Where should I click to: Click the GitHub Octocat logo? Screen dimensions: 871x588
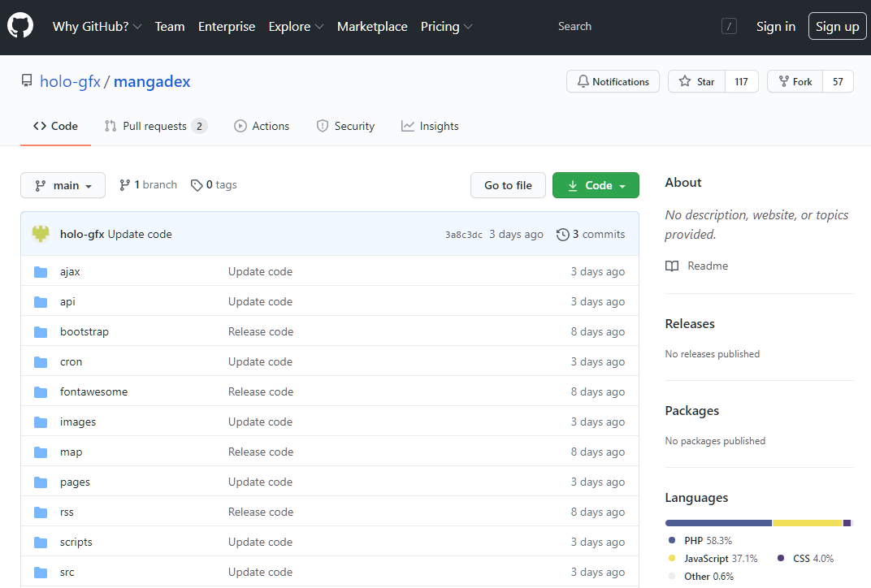click(x=21, y=26)
